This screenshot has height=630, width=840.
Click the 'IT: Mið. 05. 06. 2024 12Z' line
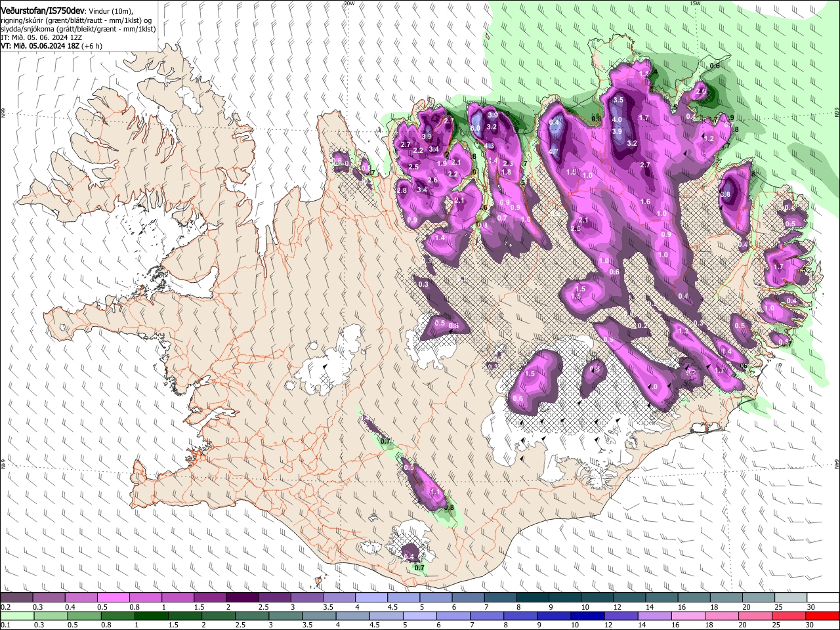point(42,38)
